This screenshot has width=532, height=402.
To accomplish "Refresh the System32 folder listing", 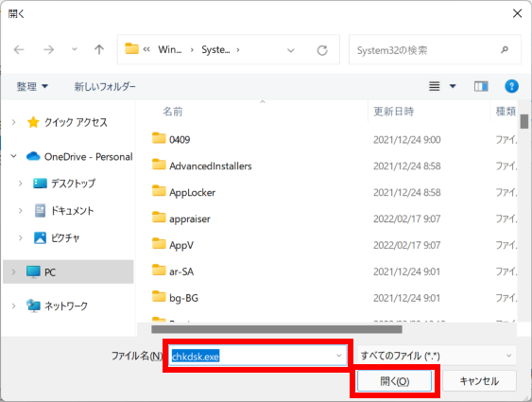I will tap(322, 50).
